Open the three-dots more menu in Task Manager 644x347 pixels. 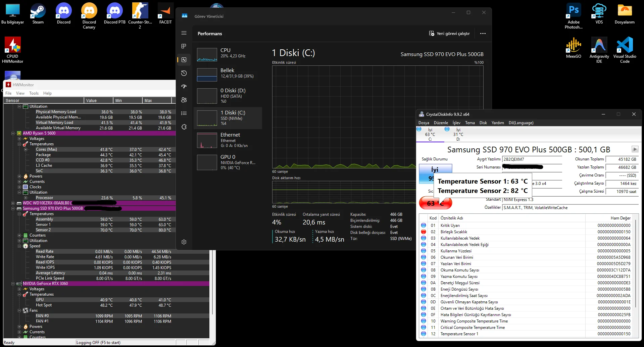coord(483,34)
